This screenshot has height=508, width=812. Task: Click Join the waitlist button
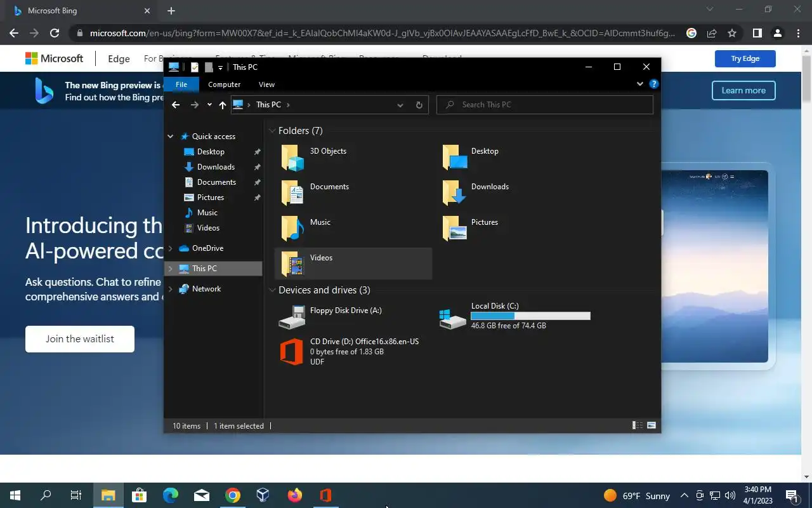[80, 339]
